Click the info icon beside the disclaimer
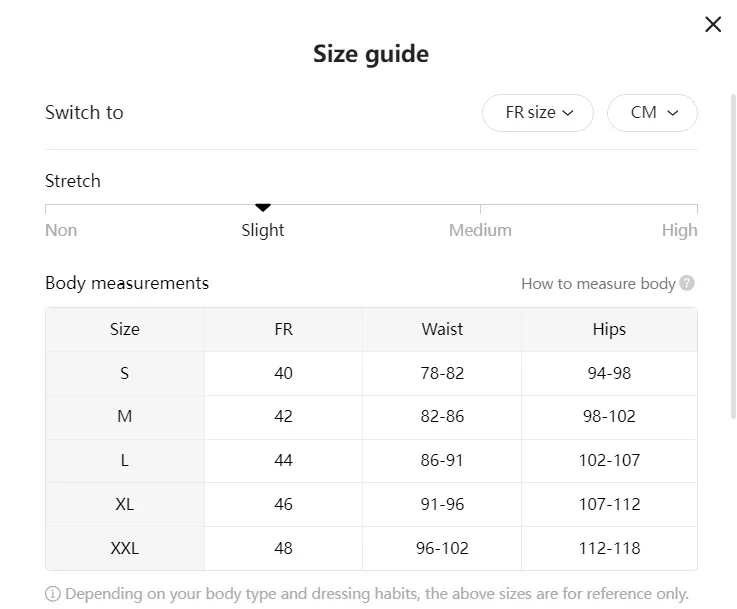This screenshot has height=609, width=737. point(53,594)
